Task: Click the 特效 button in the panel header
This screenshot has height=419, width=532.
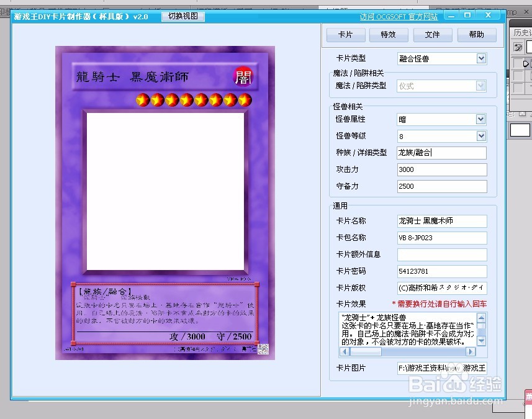Action: click(389, 35)
